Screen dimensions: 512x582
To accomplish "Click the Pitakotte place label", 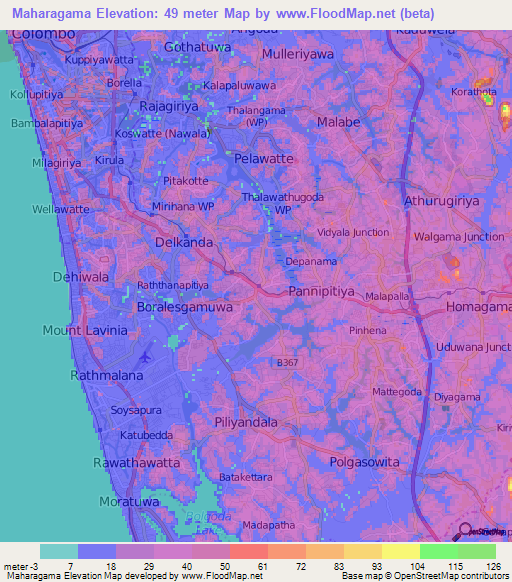I will point(186,181).
